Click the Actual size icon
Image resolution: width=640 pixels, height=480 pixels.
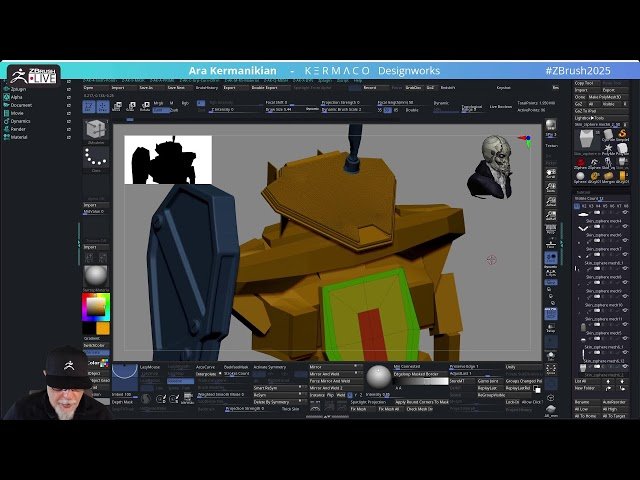click(x=551, y=201)
